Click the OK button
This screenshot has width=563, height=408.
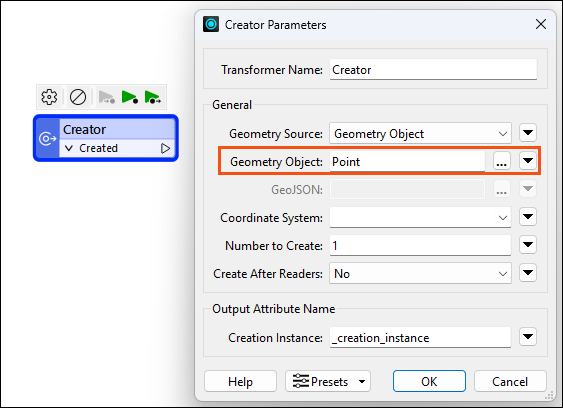pyautogui.click(x=429, y=381)
